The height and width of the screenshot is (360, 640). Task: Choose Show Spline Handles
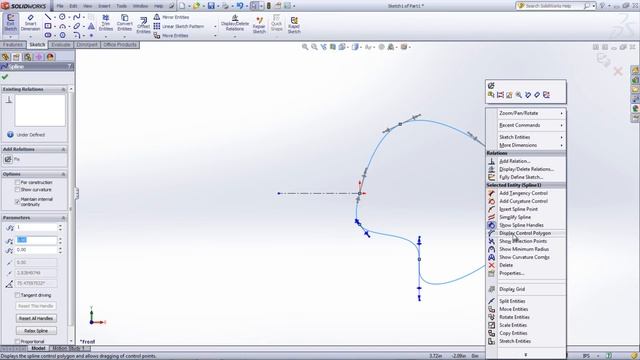521,225
